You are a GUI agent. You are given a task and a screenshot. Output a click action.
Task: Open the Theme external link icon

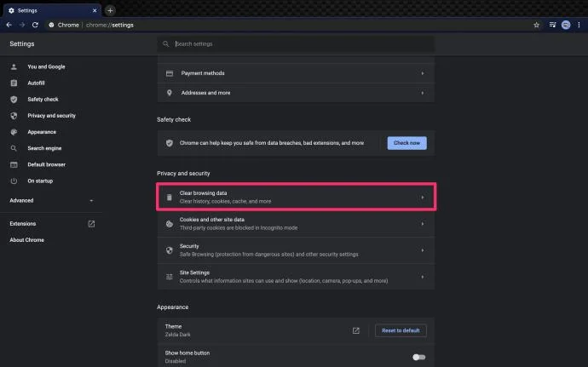tap(356, 330)
